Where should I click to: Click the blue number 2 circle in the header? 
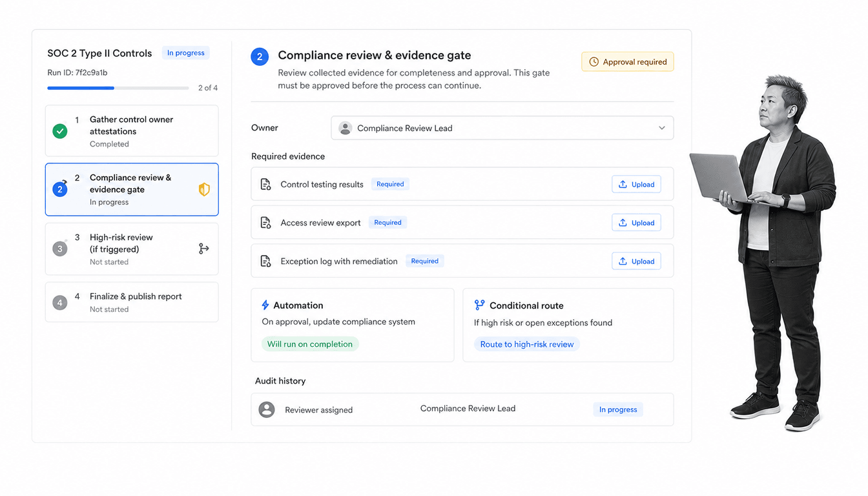click(x=260, y=57)
